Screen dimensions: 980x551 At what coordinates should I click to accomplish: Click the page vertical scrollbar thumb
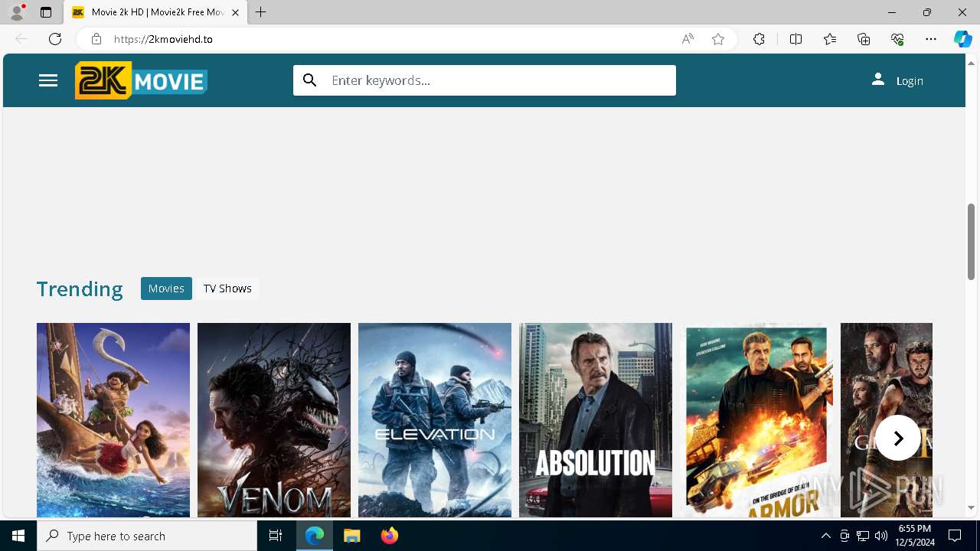click(972, 241)
